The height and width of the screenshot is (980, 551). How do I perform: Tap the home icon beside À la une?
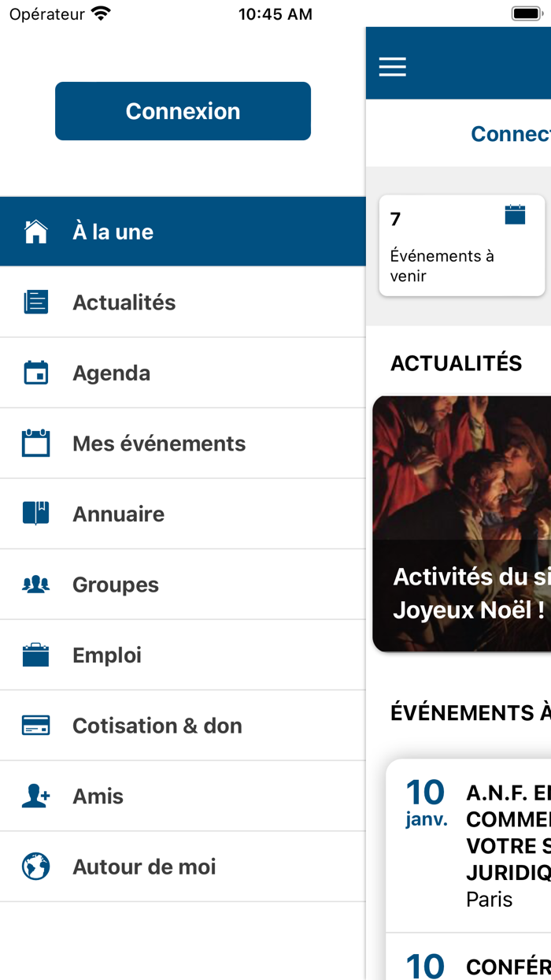point(36,232)
